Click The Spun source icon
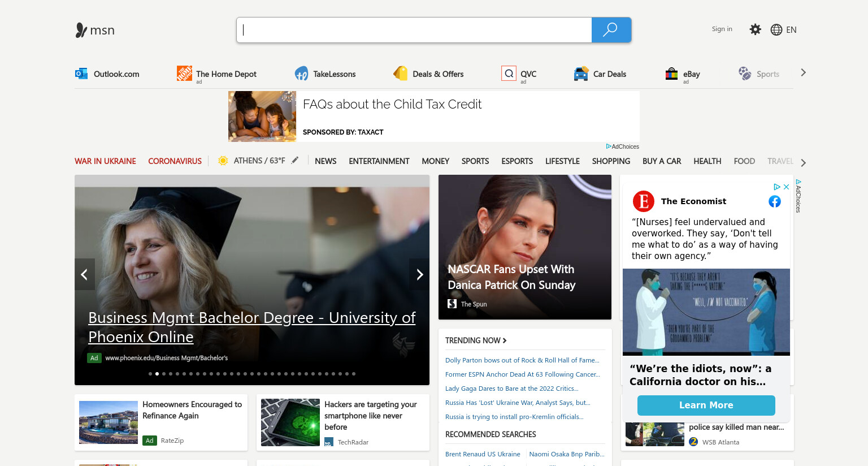 click(x=452, y=304)
